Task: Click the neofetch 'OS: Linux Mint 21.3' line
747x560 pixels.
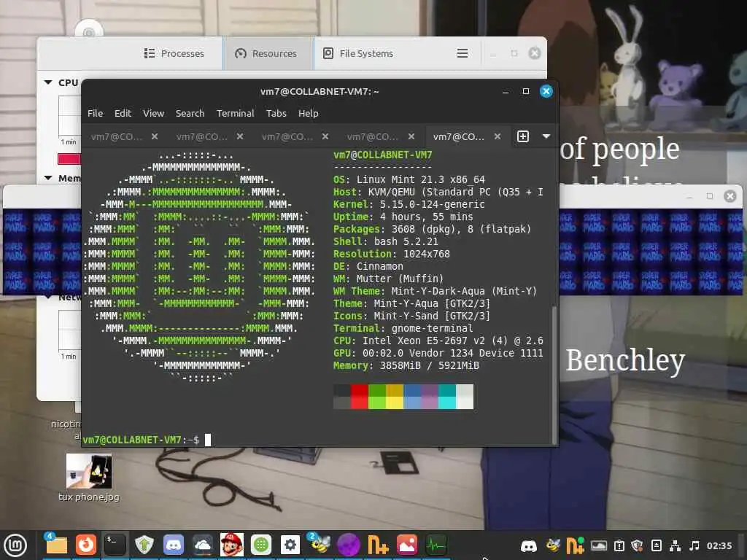Action: click(x=409, y=179)
